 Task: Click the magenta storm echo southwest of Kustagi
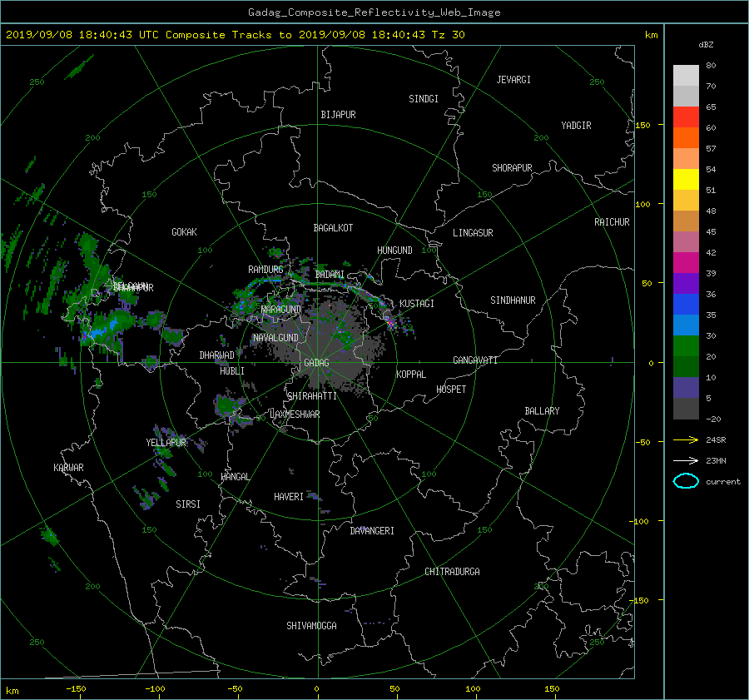click(x=390, y=322)
